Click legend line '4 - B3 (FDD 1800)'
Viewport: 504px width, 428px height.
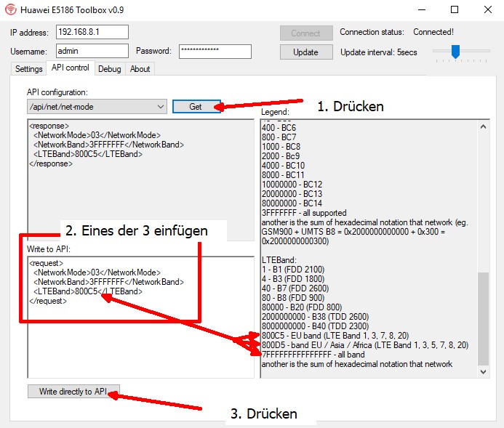pyautogui.click(x=293, y=279)
